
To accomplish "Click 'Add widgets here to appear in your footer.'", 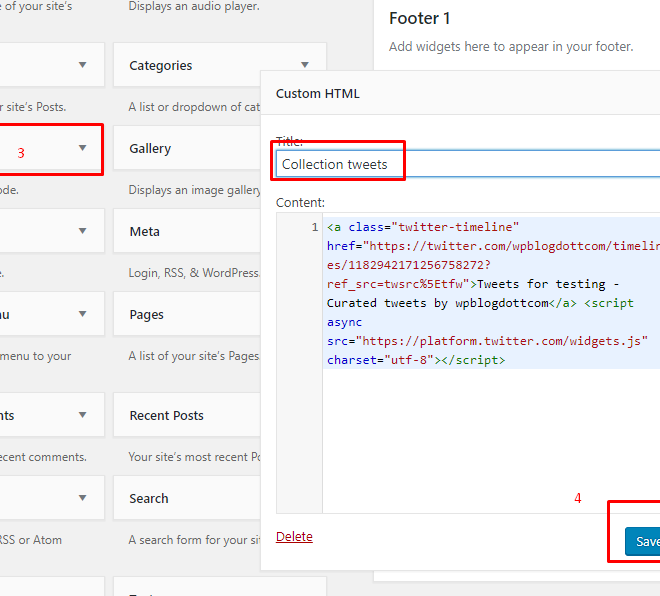I will point(511,46).
